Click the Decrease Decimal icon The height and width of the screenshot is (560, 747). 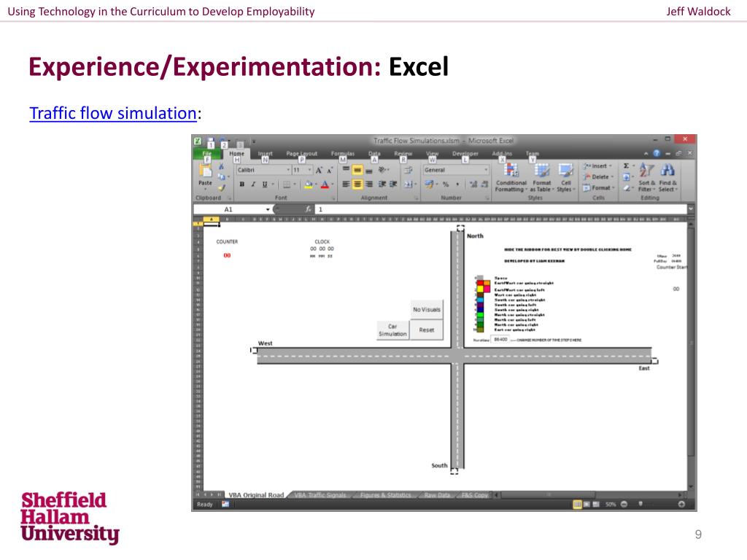pyautogui.click(x=484, y=184)
